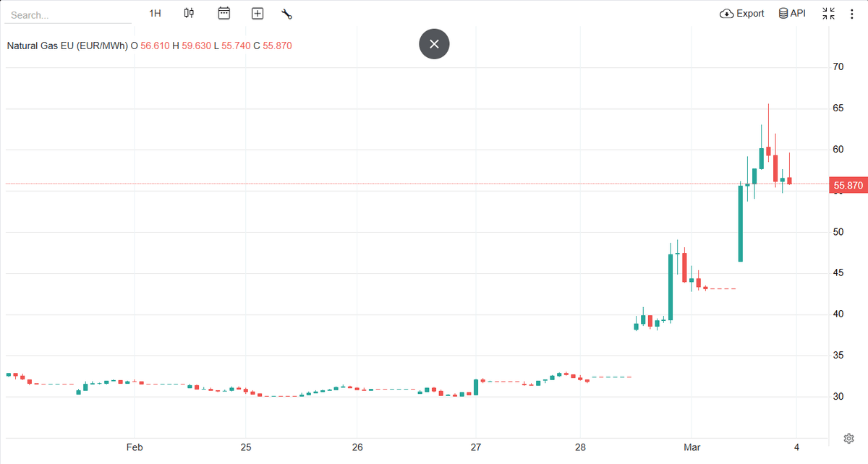The width and height of the screenshot is (868, 464).
Task: Click the Mar label on time axis
Action: pyautogui.click(x=693, y=447)
